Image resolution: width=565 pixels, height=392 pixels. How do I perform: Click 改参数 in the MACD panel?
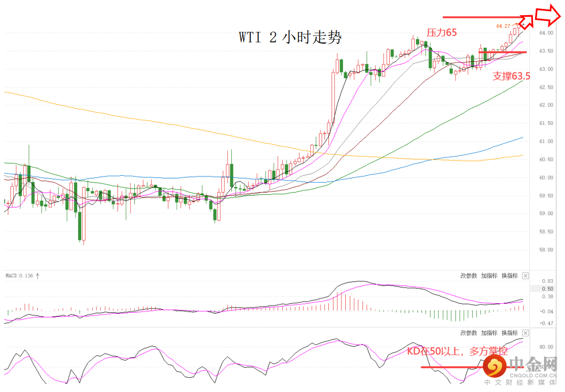point(468,276)
